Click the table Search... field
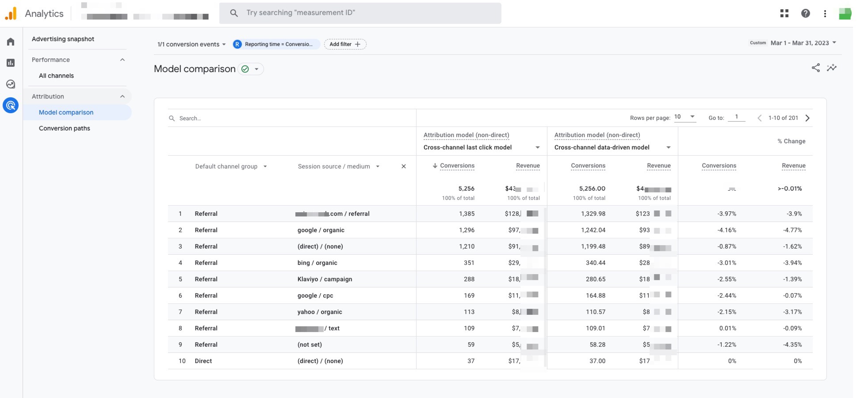Image resolution: width=868 pixels, height=398 pixels. pos(292,119)
